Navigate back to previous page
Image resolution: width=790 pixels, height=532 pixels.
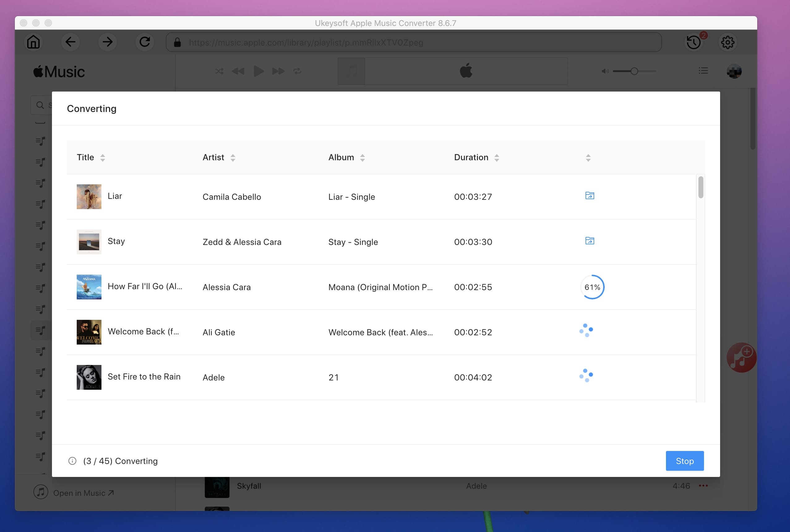(70, 42)
